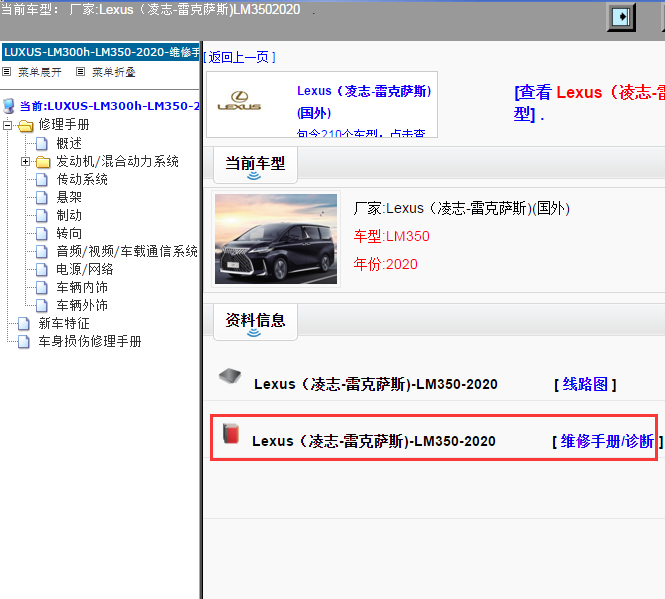
Task: Click 年份:2020 red text
Action: (386, 265)
